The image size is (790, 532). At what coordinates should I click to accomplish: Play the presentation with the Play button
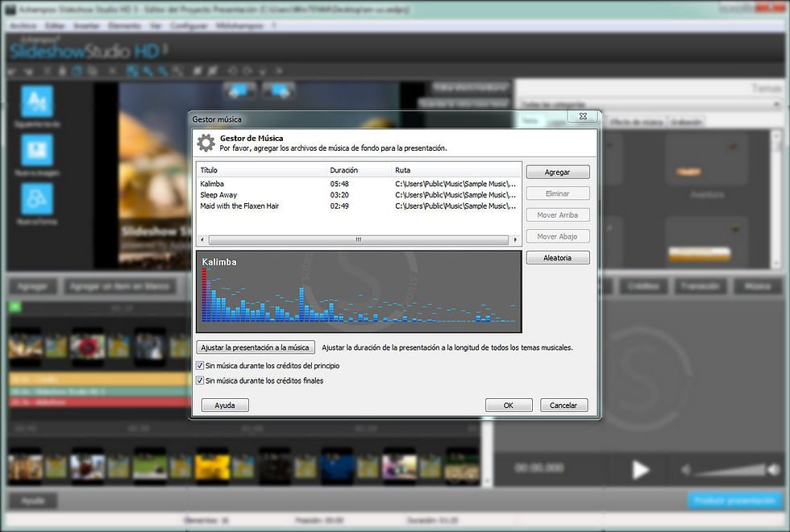point(640,469)
